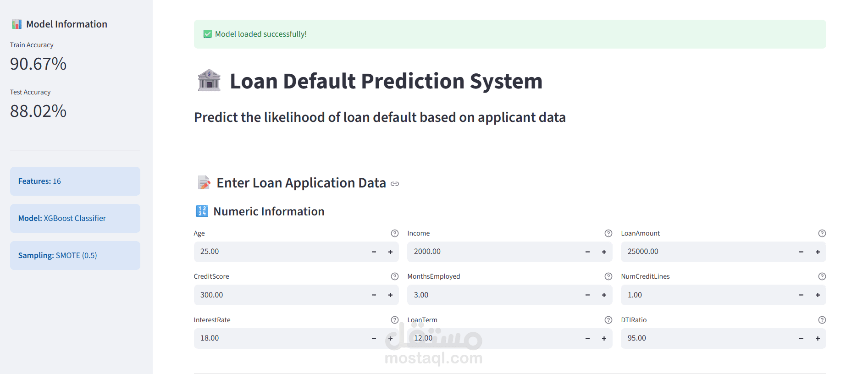Screen dimensions: 868x374
Task: Click the help icon next to CreditScore
Action: tap(395, 276)
